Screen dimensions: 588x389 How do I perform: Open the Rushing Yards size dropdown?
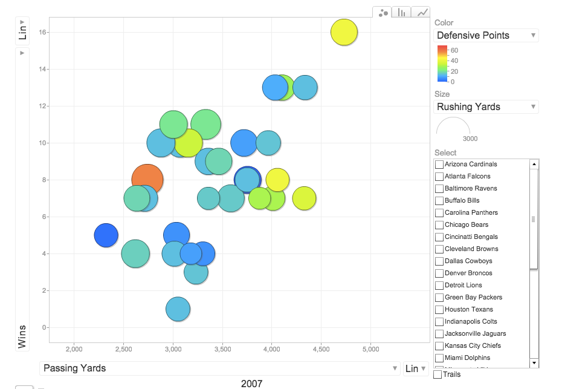click(486, 106)
